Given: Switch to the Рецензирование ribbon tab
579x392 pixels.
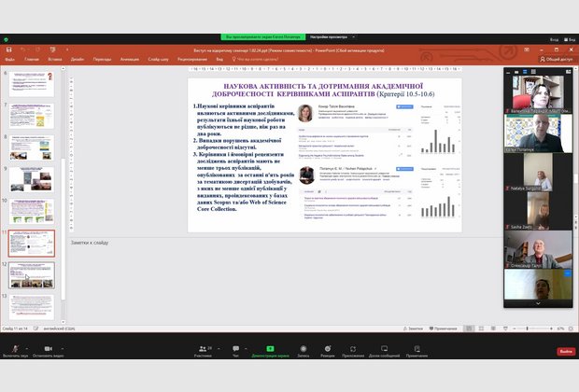Looking at the screenshot, I should [x=192, y=59].
